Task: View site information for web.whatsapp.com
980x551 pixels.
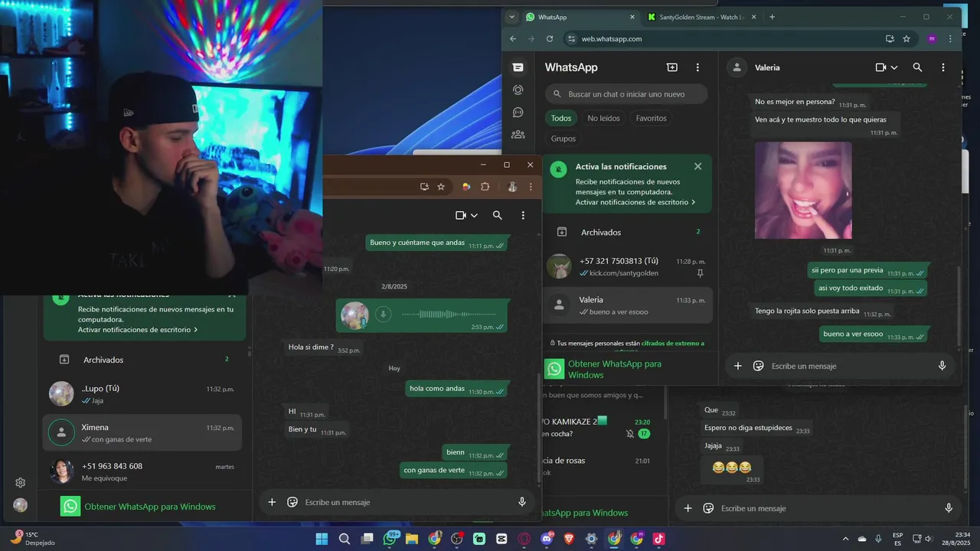Action: pyautogui.click(x=571, y=38)
